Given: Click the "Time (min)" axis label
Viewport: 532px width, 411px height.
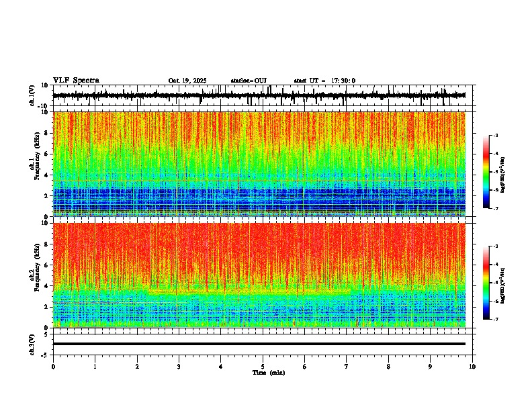Looking at the screenshot, I should 269,373.
